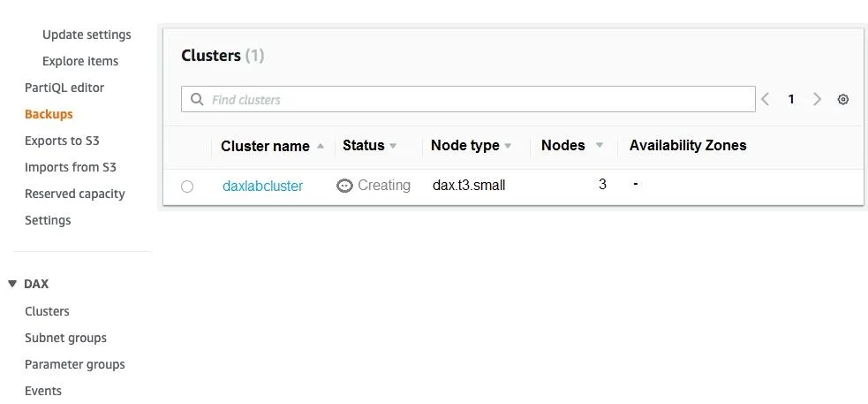Sort clusters by Status dropdown arrow
The image size is (868, 404).
tap(392, 146)
